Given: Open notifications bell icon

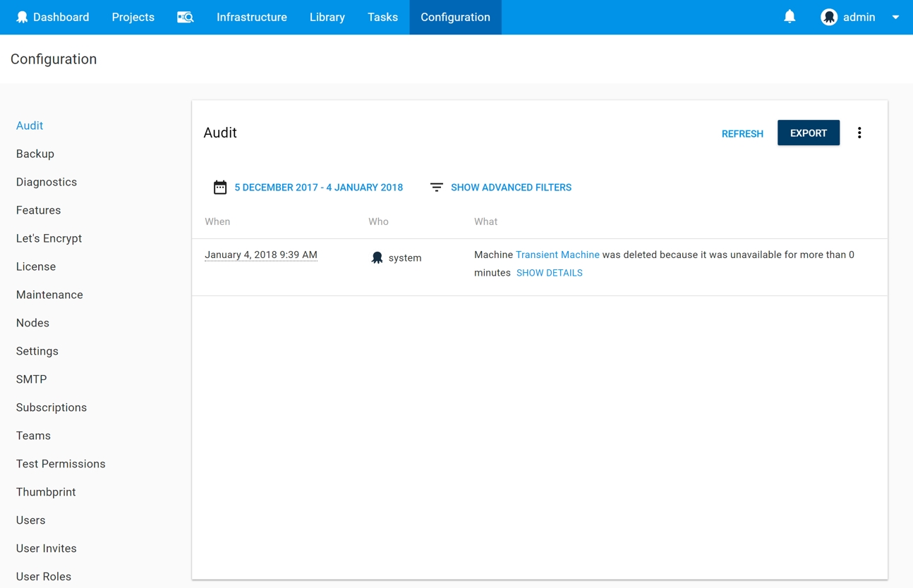Looking at the screenshot, I should click(790, 16).
